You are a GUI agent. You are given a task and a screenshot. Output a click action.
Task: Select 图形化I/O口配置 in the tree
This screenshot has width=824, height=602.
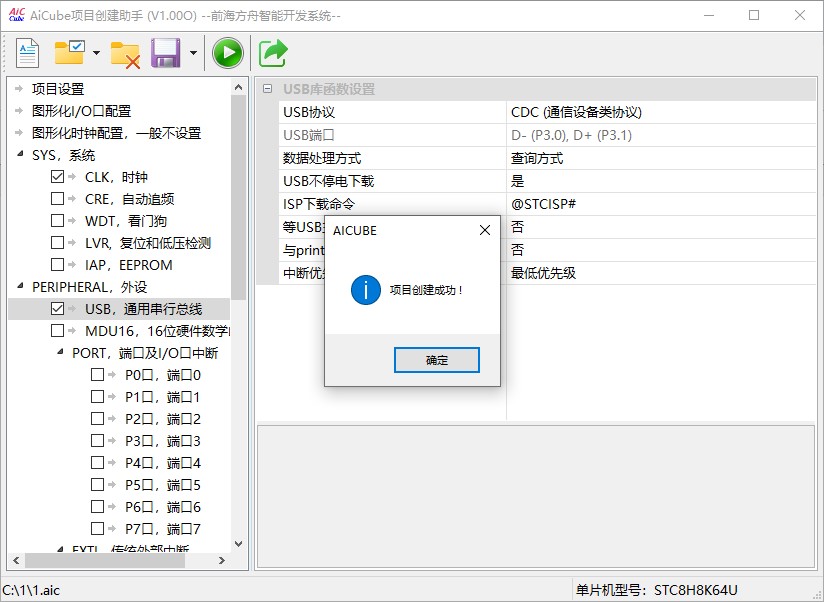(x=81, y=111)
